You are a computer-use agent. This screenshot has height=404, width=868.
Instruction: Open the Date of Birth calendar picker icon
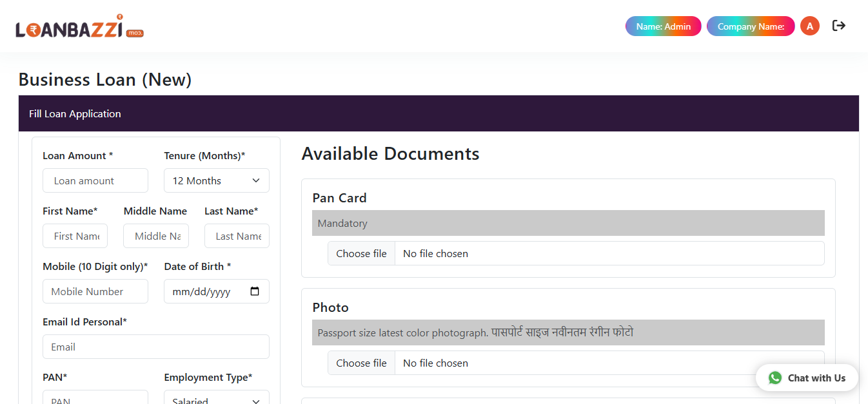pos(255,291)
